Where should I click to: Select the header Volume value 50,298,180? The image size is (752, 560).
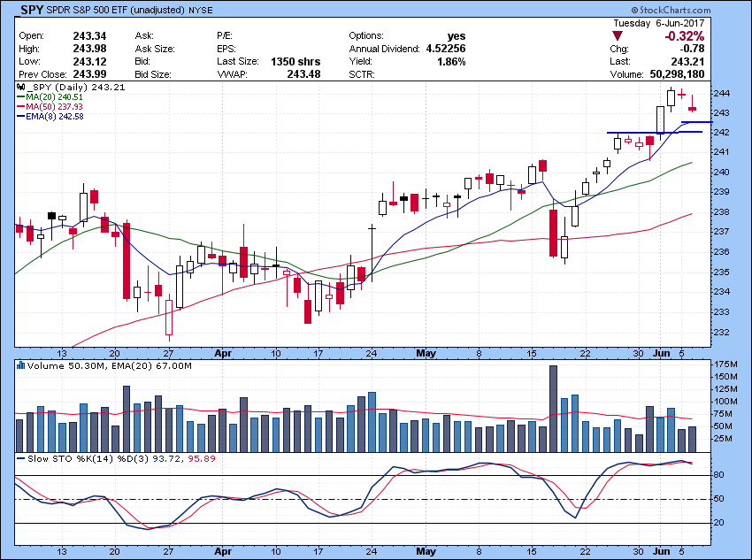point(677,74)
